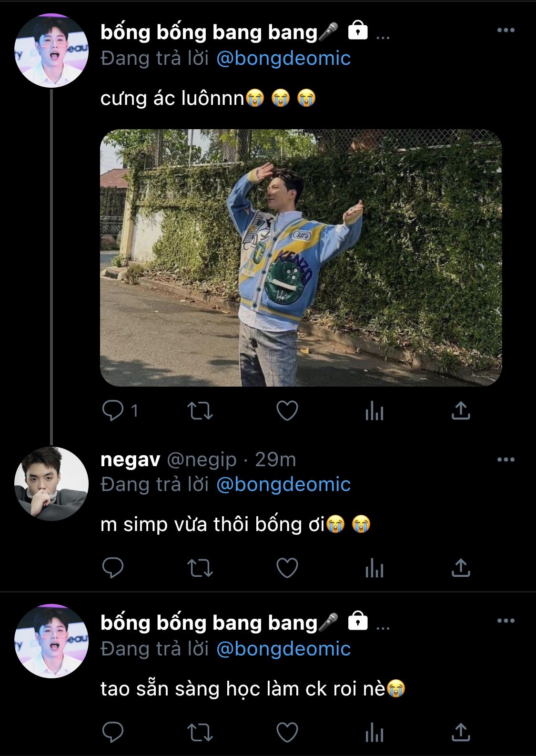The height and width of the screenshot is (756, 536).
Task: Retweet negav's "m simp" tweet
Action: (x=200, y=568)
